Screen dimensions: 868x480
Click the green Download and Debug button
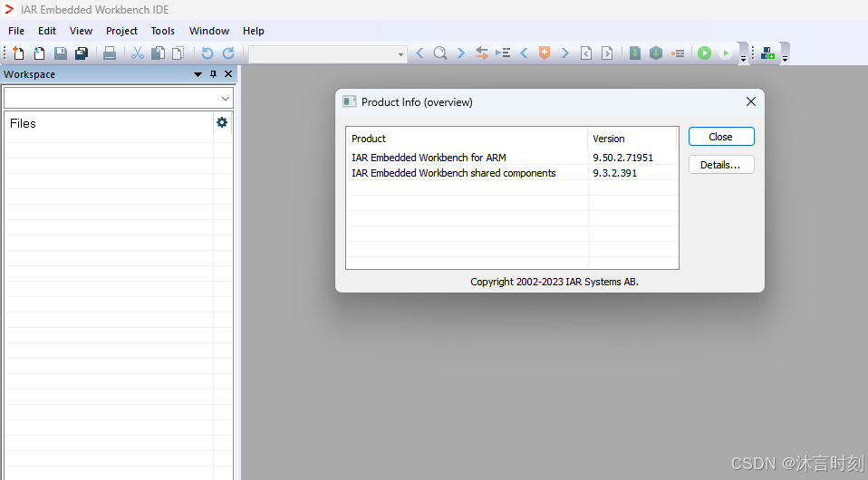point(704,53)
